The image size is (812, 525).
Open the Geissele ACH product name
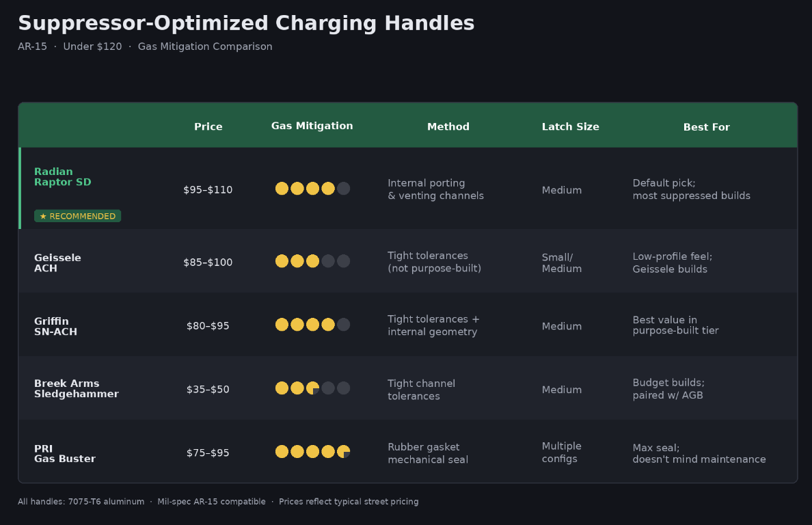click(x=57, y=263)
